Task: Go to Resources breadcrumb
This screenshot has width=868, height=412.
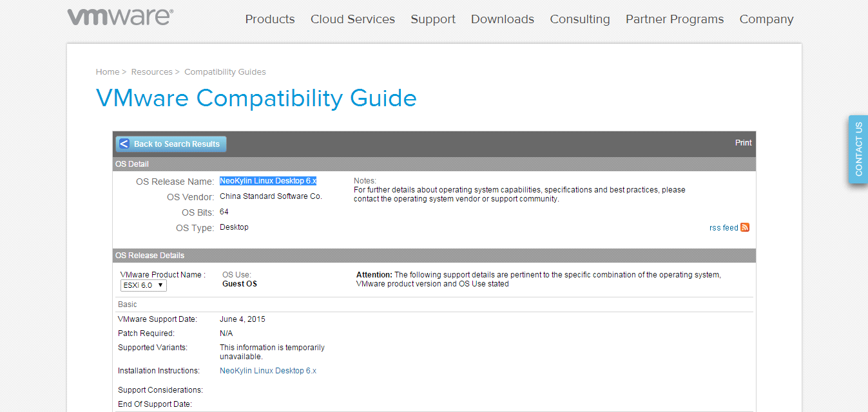Action: pyautogui.click(x=152, y=72)
